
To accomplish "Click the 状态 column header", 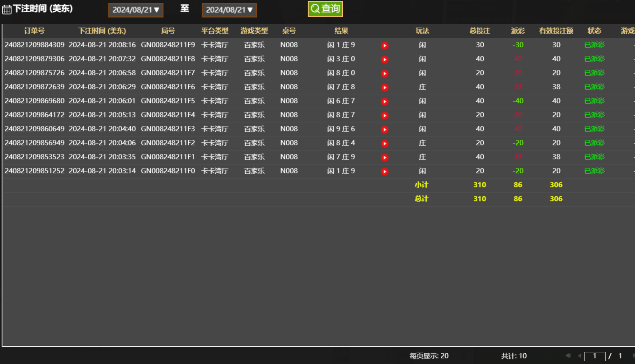I will (x=594, y=31).
